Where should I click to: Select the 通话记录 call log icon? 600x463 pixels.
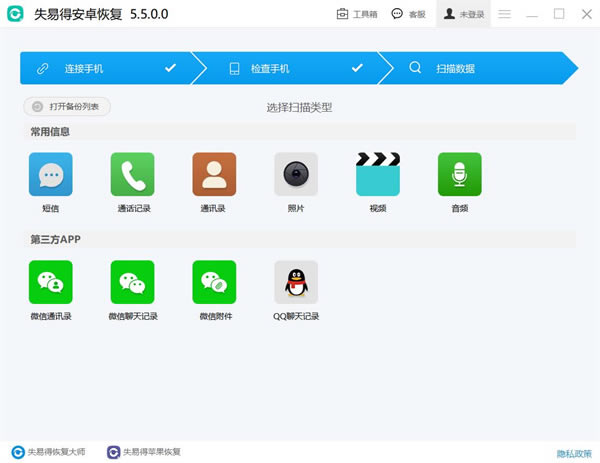click(132, 174)
